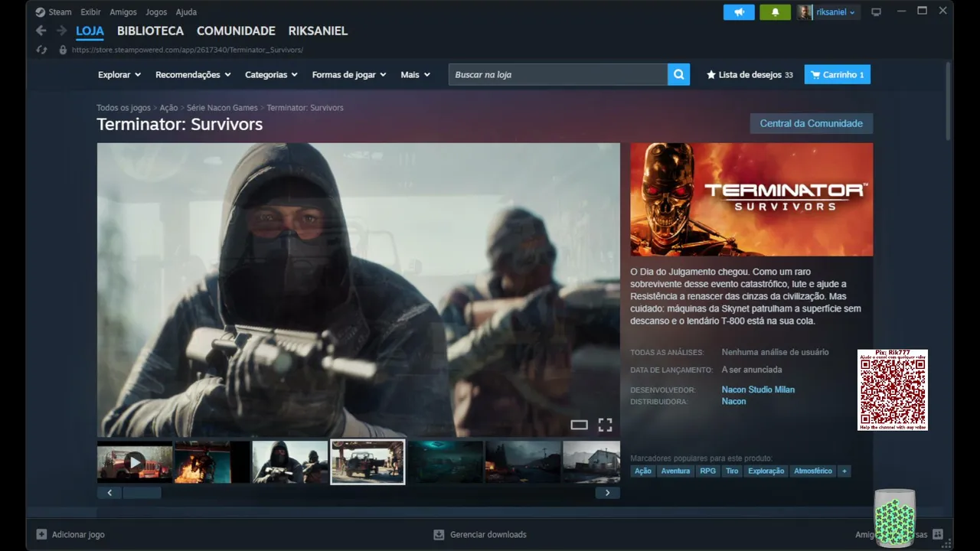Screen dimensions: 980x551
Task: Open the green notifications bell
Action: coord(775,12)
